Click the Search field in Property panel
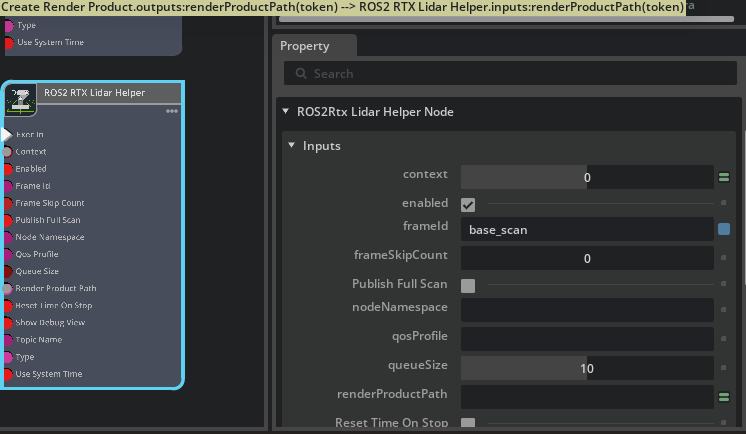The width and height of the screenshot is (746, 434). click(x=510, y=73)
